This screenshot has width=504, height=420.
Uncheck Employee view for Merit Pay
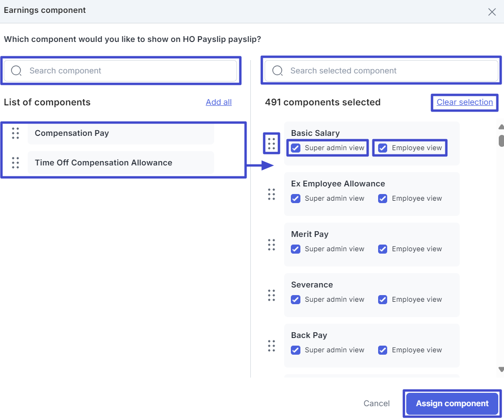[x=382, y=249]
